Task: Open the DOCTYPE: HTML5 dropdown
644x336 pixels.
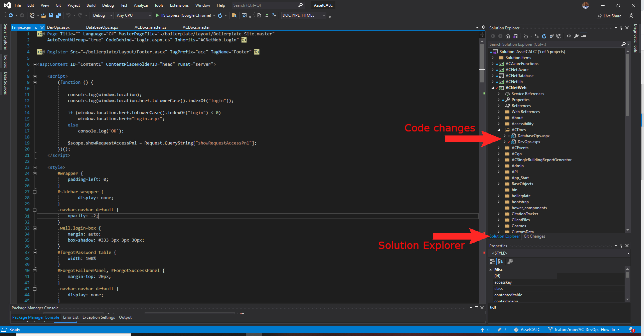Action: (304, 15)
